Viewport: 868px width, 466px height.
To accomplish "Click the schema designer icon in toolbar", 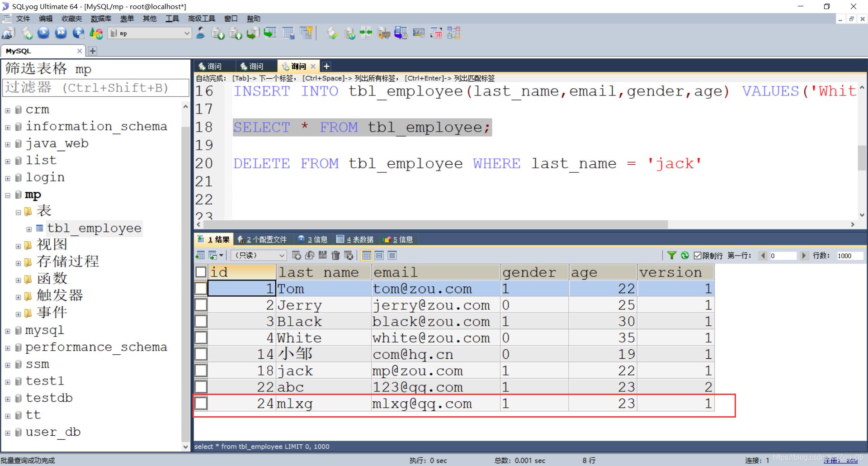I will tap(453, 33).
